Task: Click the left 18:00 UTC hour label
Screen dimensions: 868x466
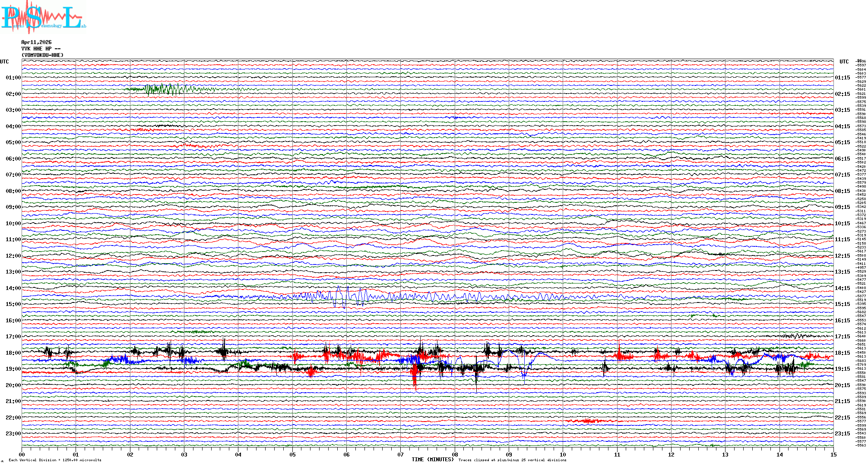Action: click(13, 353)
